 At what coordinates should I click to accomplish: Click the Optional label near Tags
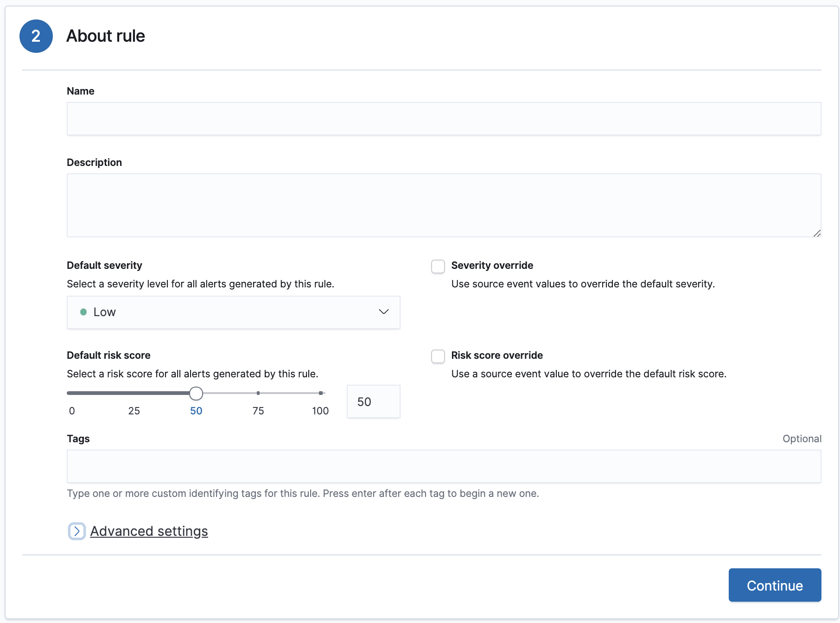click(802, 439)
